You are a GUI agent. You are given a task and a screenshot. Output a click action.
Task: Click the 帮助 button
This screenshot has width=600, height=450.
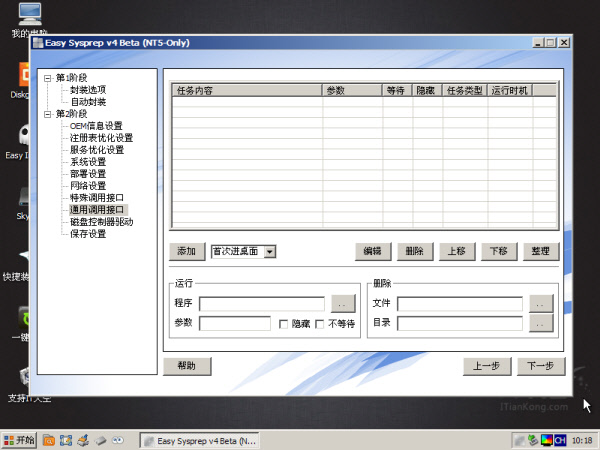click(187, 366)
